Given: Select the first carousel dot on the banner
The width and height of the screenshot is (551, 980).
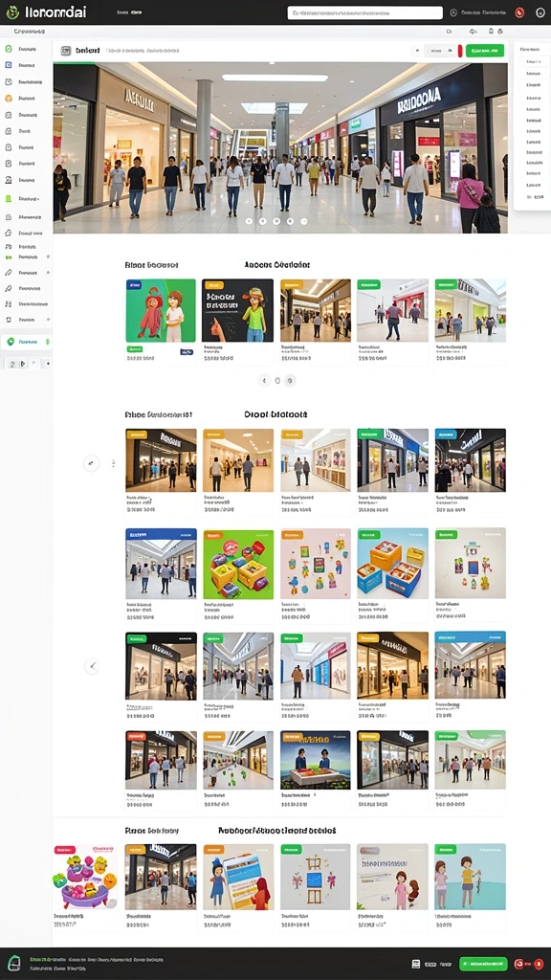Looking at the screenshot, I should [x=249, y=221].
